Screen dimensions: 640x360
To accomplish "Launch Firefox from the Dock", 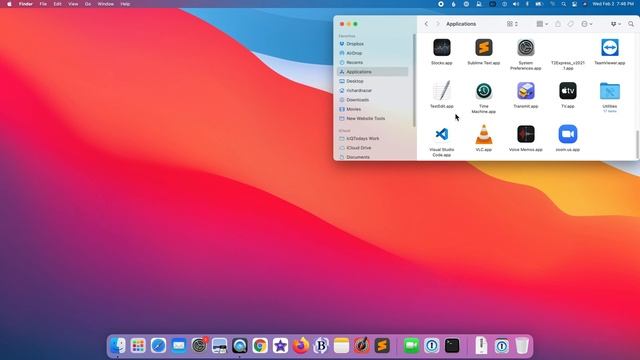I will (x=301, y=346).
